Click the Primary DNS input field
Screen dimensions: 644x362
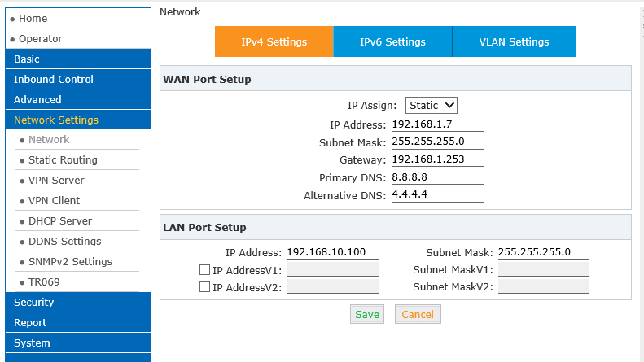click(437, 177)
